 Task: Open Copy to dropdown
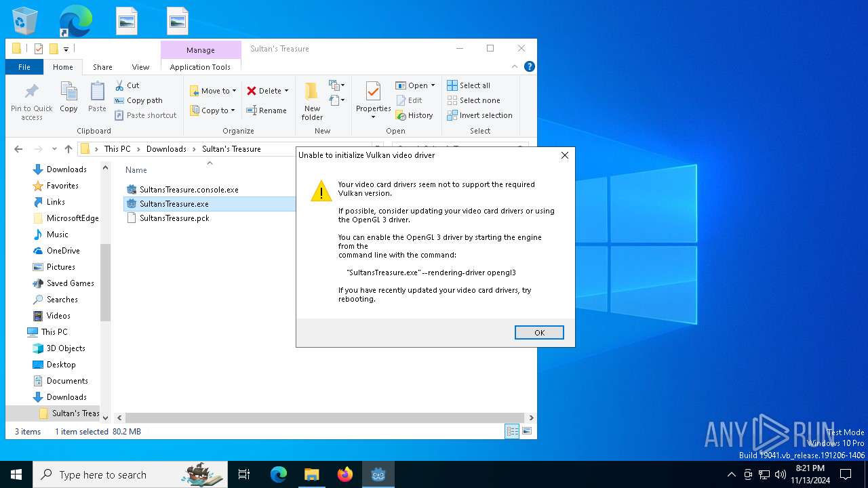[x=212, y=110]
